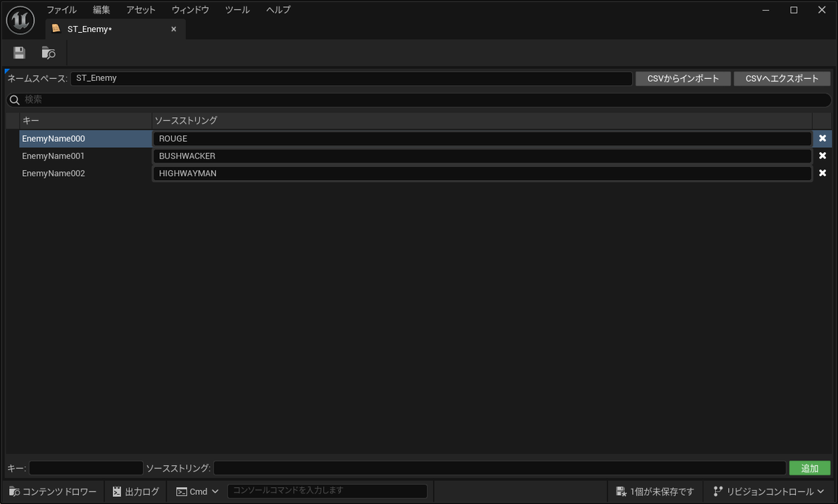
Task: Open the ツール menu
Action: click(x=237, y=10)
